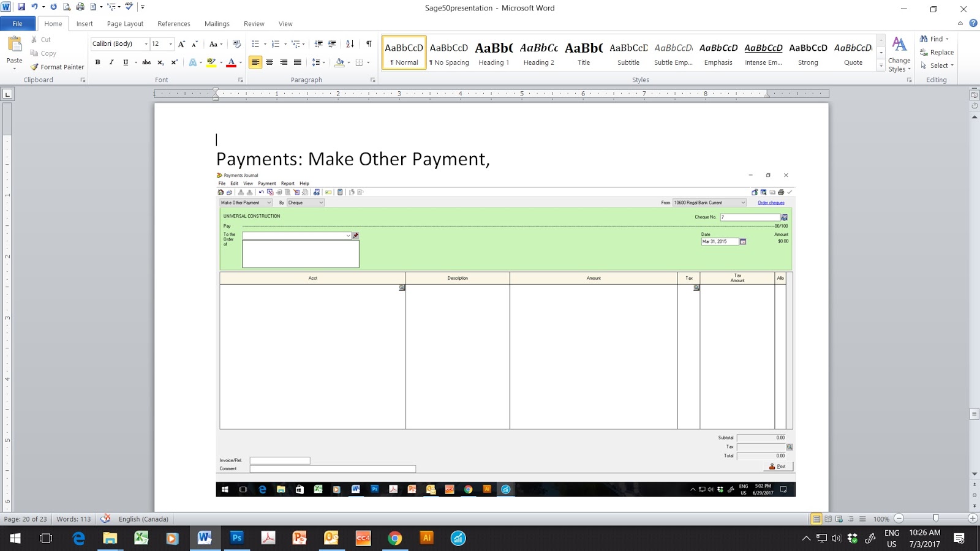Open the File tab
Image resolution: width=980 pixels, height=551 pixels.
[x=18, y=24]
